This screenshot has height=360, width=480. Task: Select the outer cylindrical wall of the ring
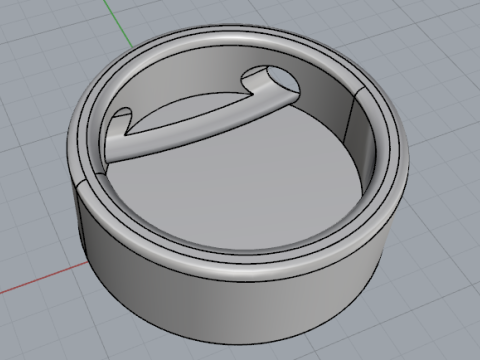pyautogui.click(x=233, y=307)
